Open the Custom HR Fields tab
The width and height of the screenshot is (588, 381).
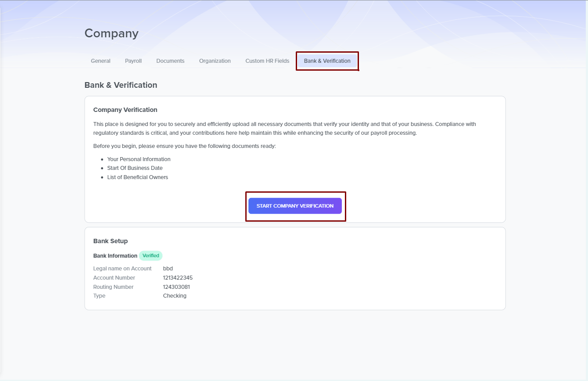[x=267, y=61]
